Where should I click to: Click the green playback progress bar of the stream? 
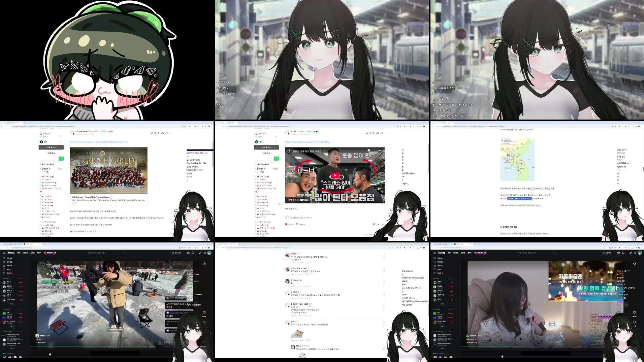[101, 347]
